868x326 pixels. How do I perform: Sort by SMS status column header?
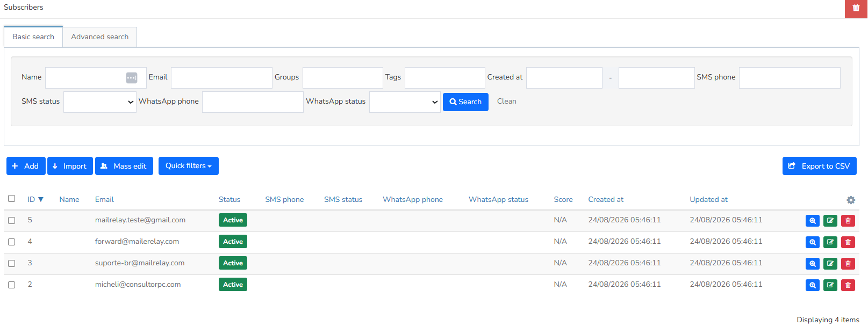click(x=343, y=200)
